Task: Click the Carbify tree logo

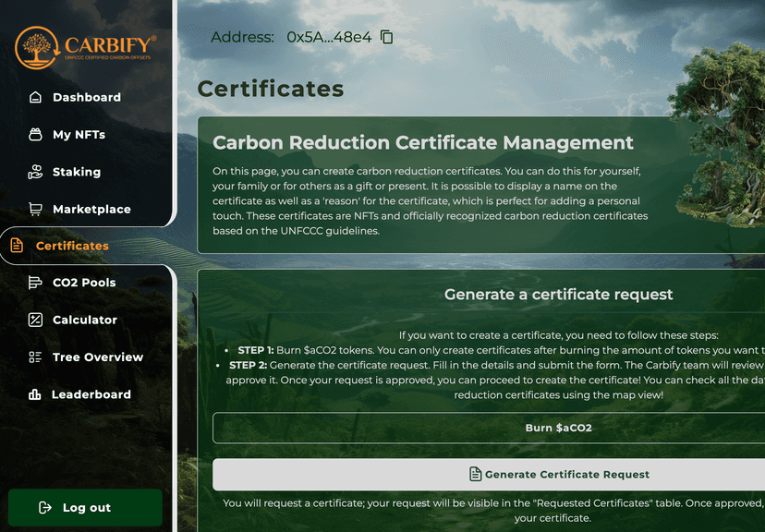Action: click(35, 47)
